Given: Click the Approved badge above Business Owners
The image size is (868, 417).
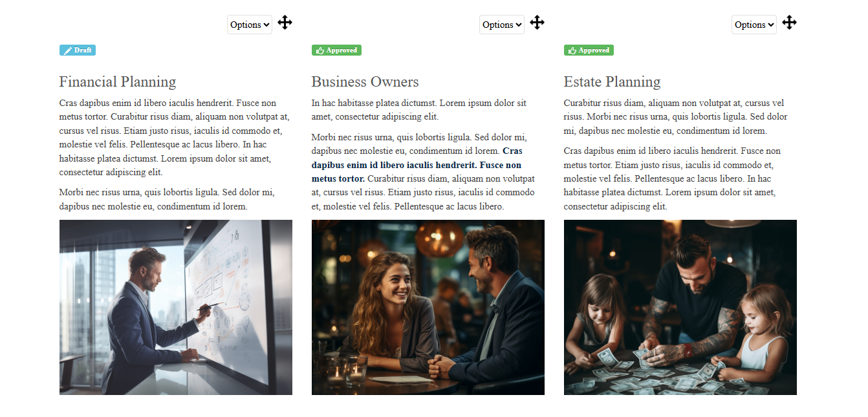Looking at the screenshot, I should (336, 50).
